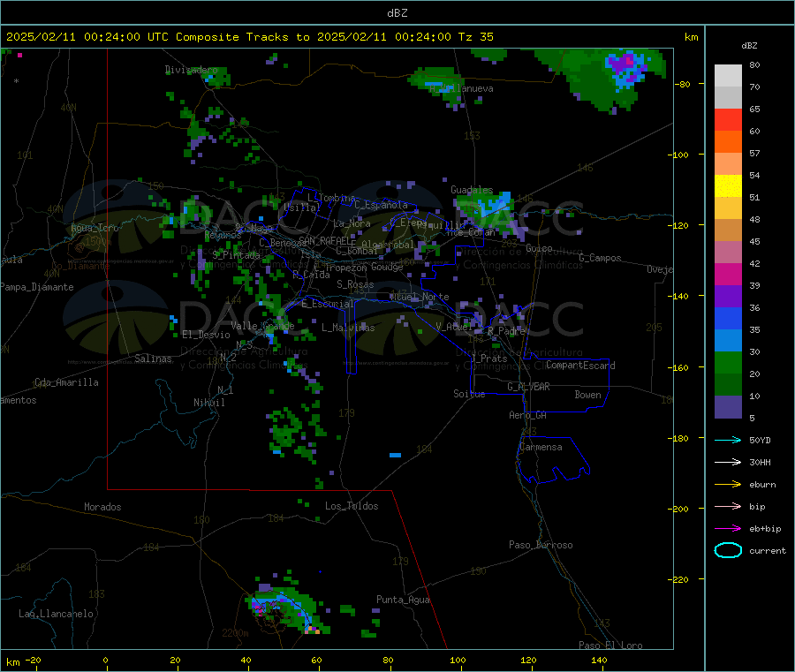Click the Soitue map label
This screenshot has width=795, height=672.
point(469,394)
